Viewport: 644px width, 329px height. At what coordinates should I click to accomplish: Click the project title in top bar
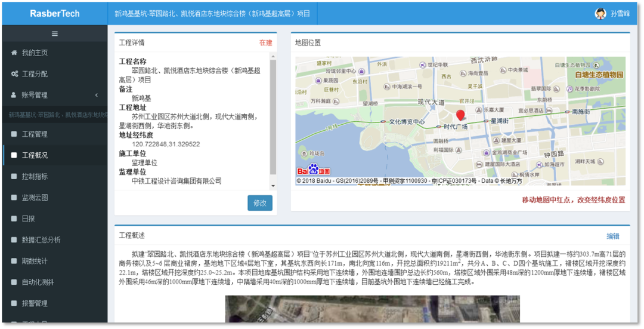[212, 14]
